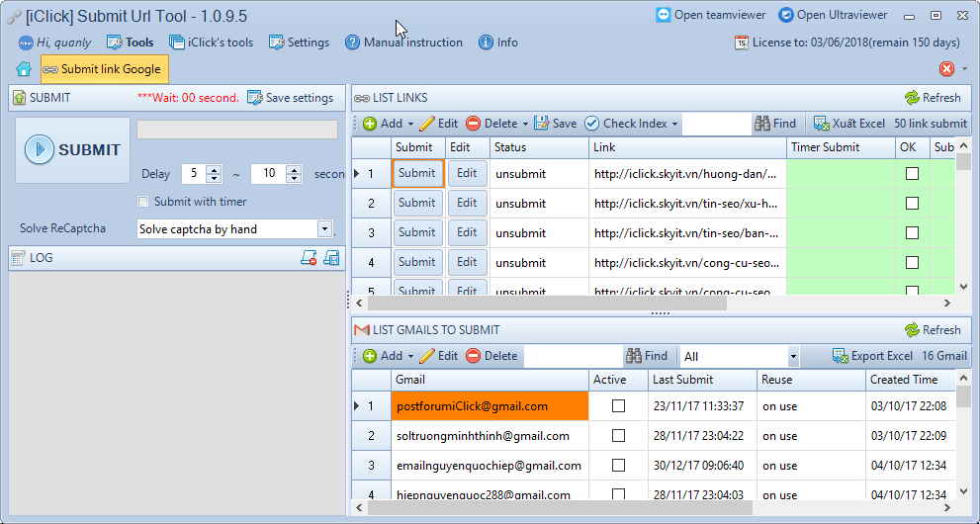Screen dimensions: 980x524
Task: Open iClick's tools menu
Action: (x=212, y=43)
